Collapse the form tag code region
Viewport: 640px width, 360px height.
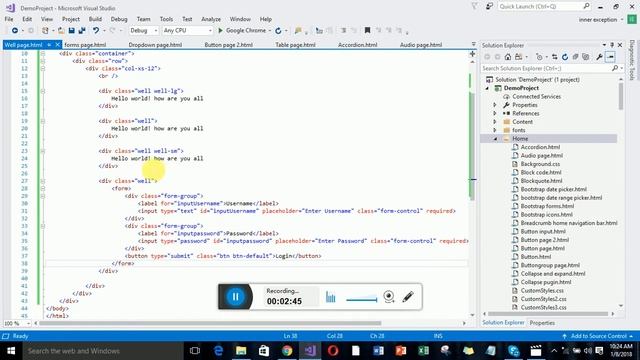42,189
